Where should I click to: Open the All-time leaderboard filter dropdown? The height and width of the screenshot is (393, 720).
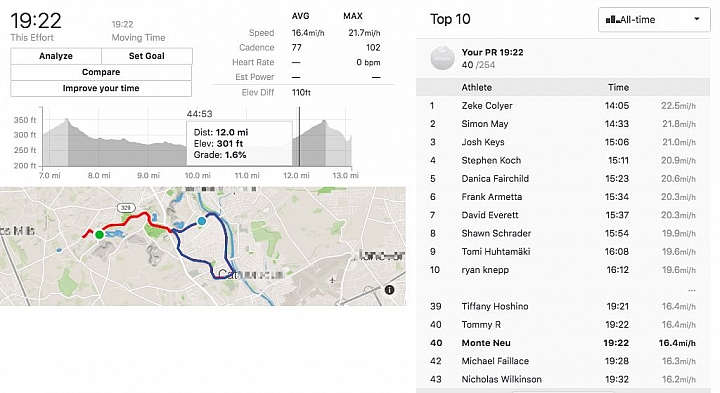point(654,20)
